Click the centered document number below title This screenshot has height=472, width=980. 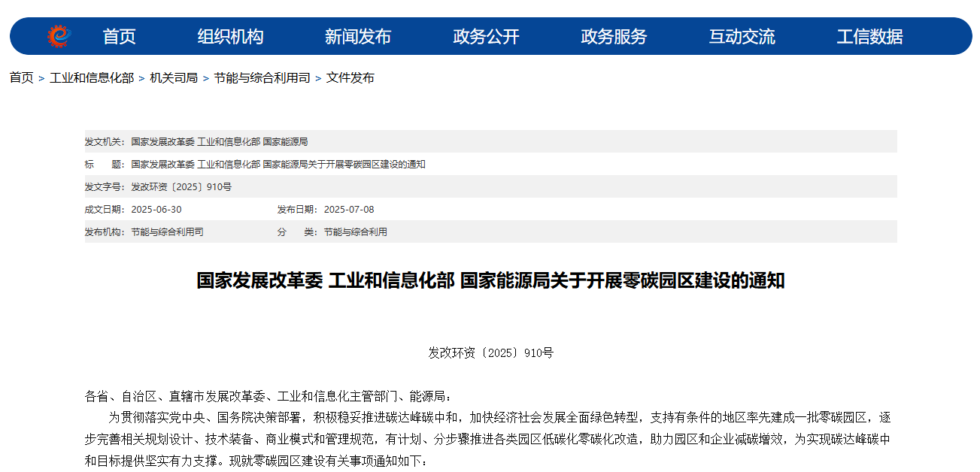click(x=490, y=352)
